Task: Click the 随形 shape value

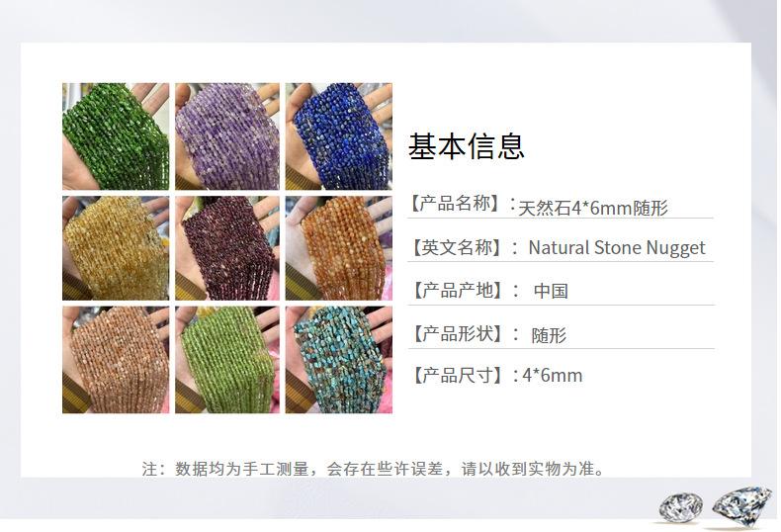Action: point(549,335)
